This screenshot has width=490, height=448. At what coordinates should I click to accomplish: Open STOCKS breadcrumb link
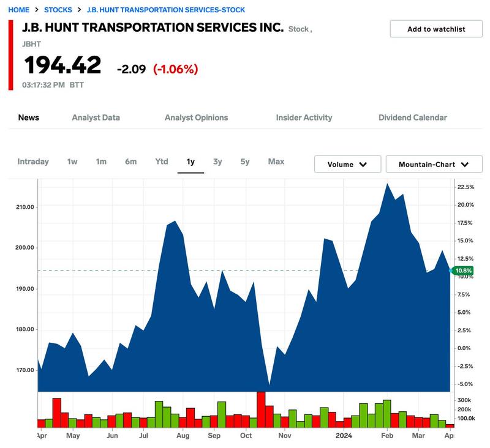click(58, 10)
